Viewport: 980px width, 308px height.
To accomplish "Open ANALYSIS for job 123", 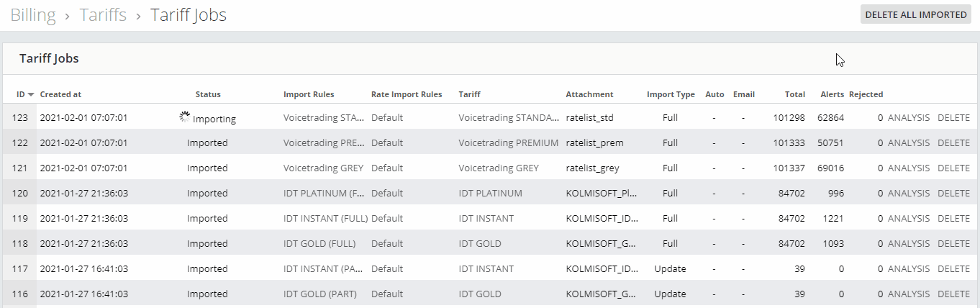I will (x=908, y=118).
